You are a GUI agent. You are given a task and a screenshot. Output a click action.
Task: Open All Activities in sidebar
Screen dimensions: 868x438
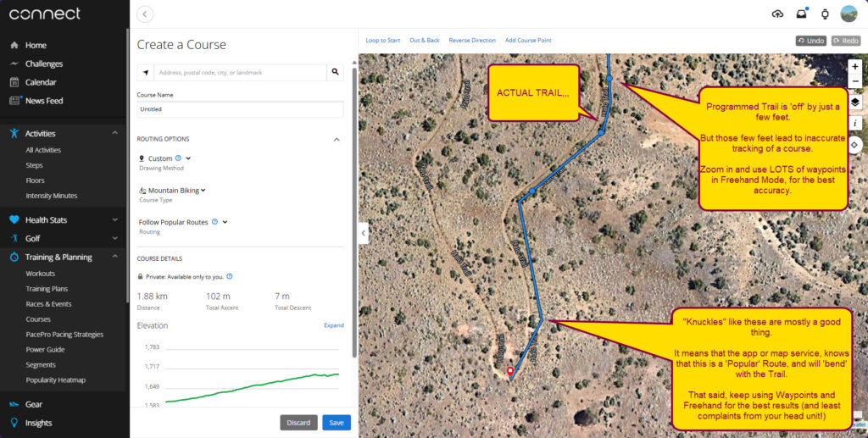[x=43, y=150]
